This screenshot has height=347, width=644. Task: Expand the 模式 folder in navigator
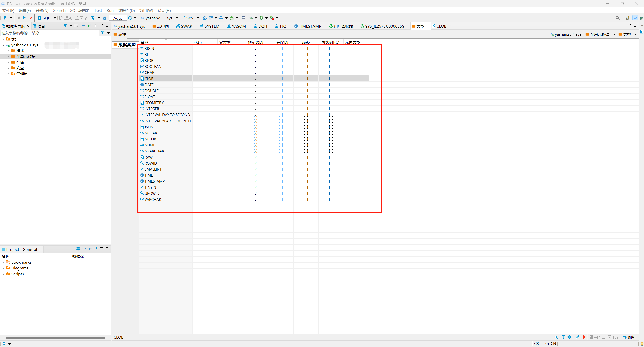pos(8,51)
